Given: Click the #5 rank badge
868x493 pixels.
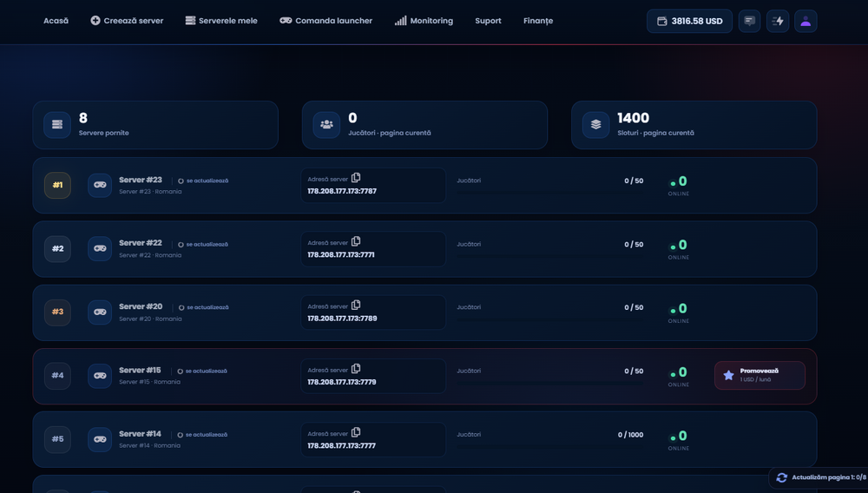Looking at the screenshot, I should pyautogui.click(x=57, y=439).
